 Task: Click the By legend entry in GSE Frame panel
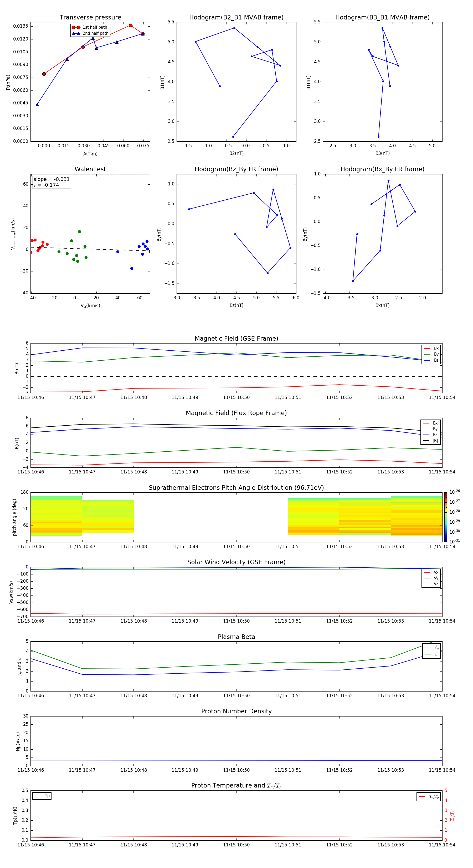431,354
